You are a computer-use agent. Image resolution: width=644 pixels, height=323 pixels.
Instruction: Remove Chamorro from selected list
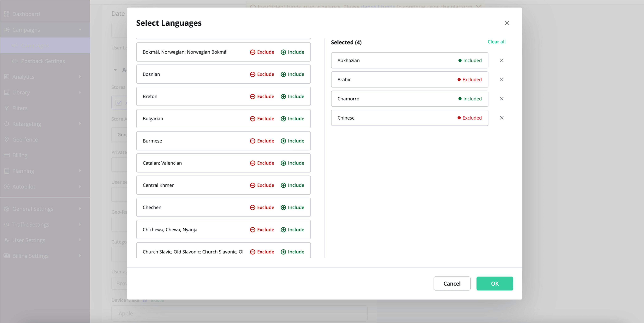[x=501, y=99]
